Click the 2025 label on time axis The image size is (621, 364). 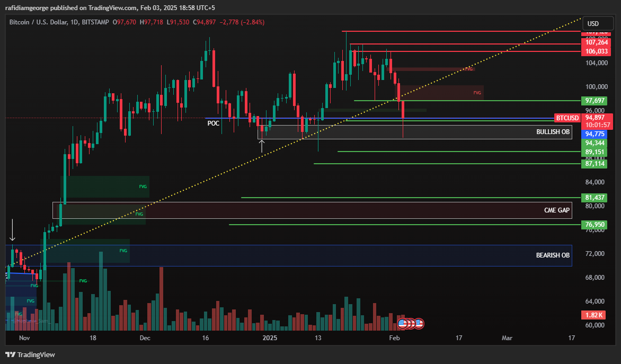coord(270,338)
